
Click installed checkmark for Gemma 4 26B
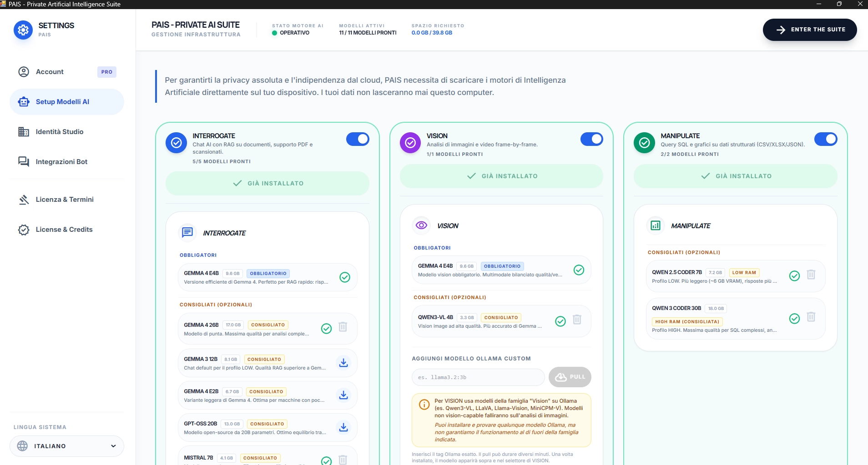pos(327,328)
